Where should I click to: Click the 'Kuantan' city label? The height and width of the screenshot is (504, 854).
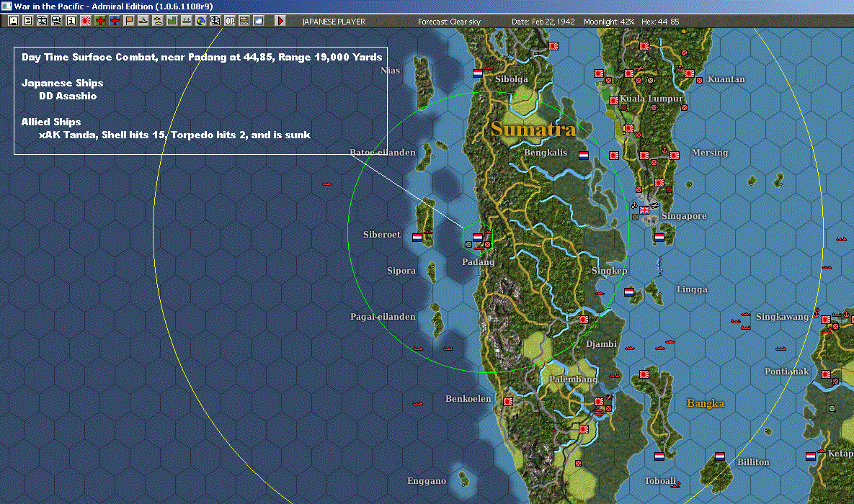[726, 79]
